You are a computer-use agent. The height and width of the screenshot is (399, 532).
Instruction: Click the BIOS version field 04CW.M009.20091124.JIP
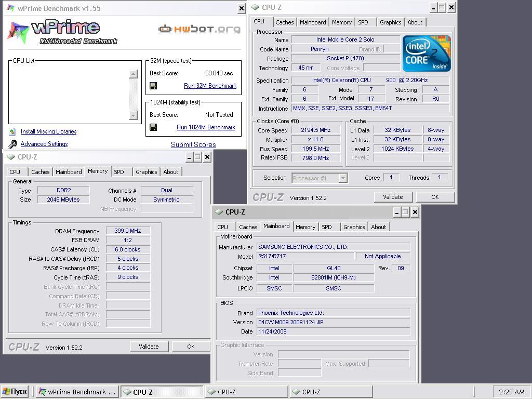pos(333,322)
